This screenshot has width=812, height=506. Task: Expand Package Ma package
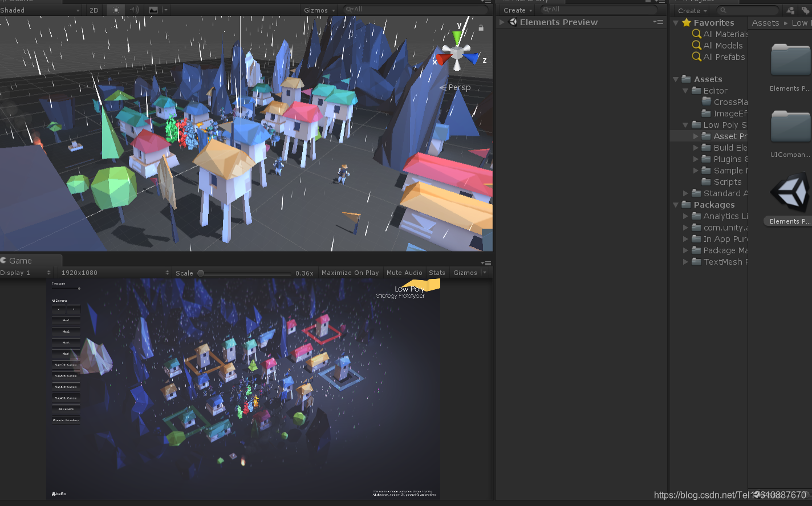point(686,250)
